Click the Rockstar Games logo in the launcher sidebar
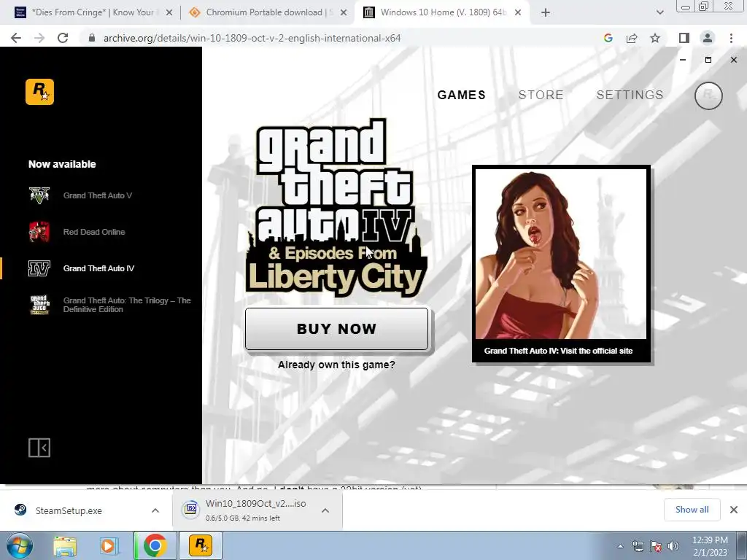This screenshot has width=747, height=560. pos(39,92)
